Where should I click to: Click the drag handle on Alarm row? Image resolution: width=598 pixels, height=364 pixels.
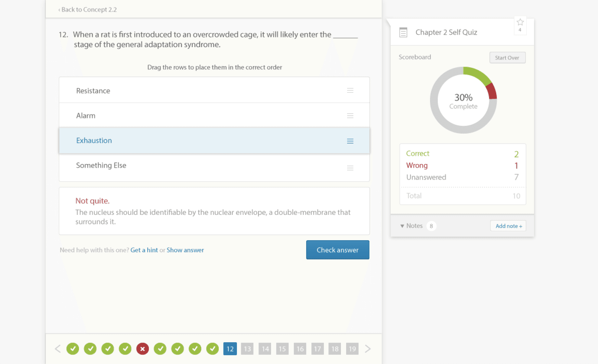350,116
